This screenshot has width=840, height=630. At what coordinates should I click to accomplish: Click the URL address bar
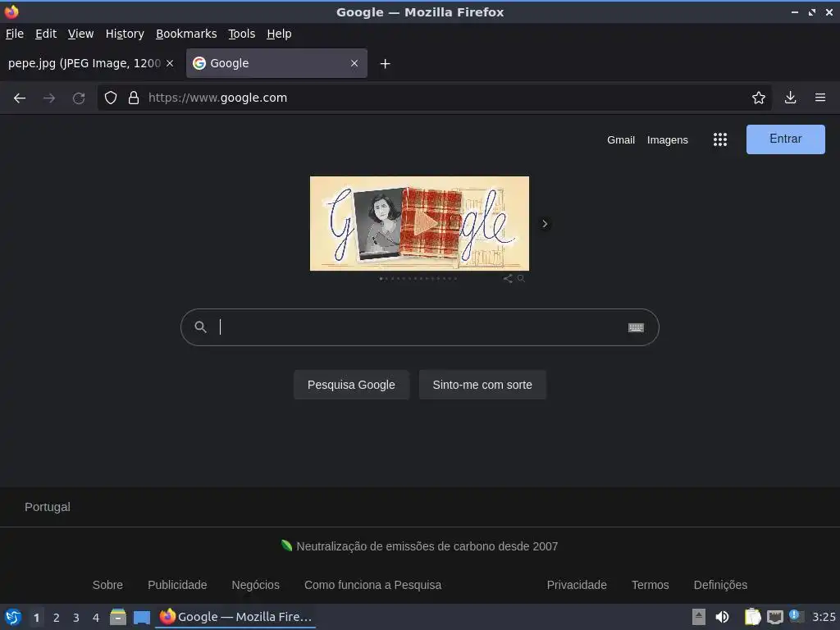click(x=434, y=98)
